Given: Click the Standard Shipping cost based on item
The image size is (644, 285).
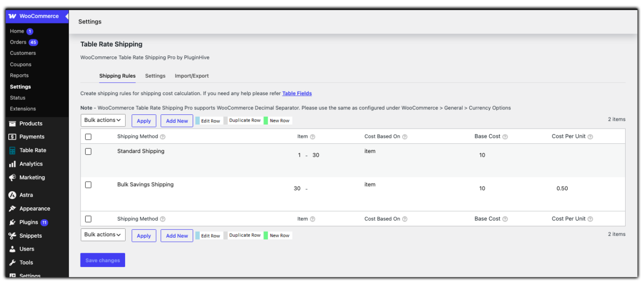Looking at the screenshot, I should point(370,151).
